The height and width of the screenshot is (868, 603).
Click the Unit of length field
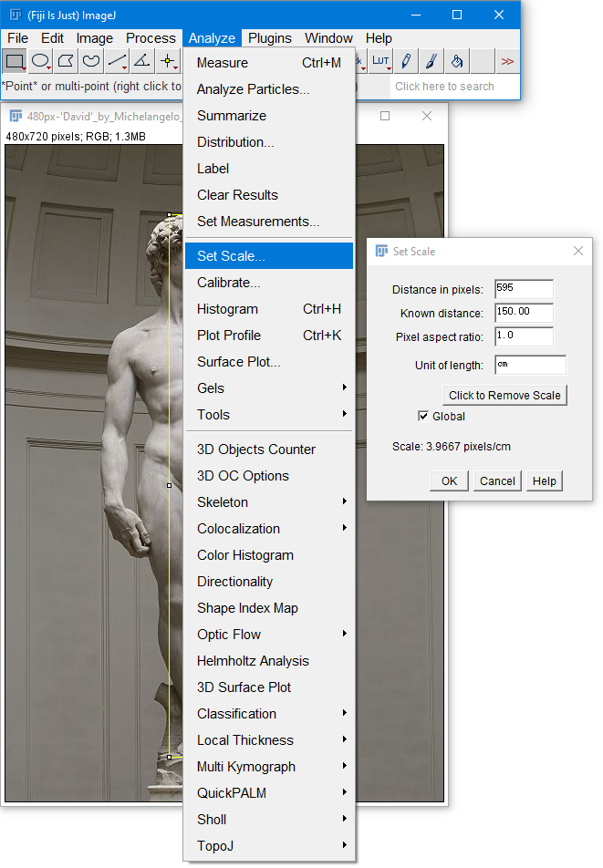point(529,366)
